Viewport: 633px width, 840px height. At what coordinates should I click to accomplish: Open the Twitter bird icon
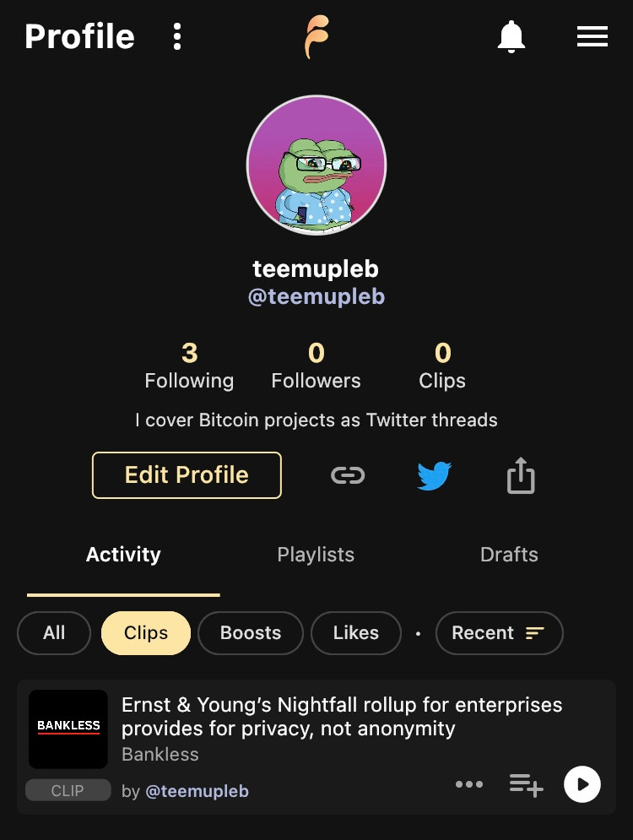pyautogui.click(x=434, y=475)
